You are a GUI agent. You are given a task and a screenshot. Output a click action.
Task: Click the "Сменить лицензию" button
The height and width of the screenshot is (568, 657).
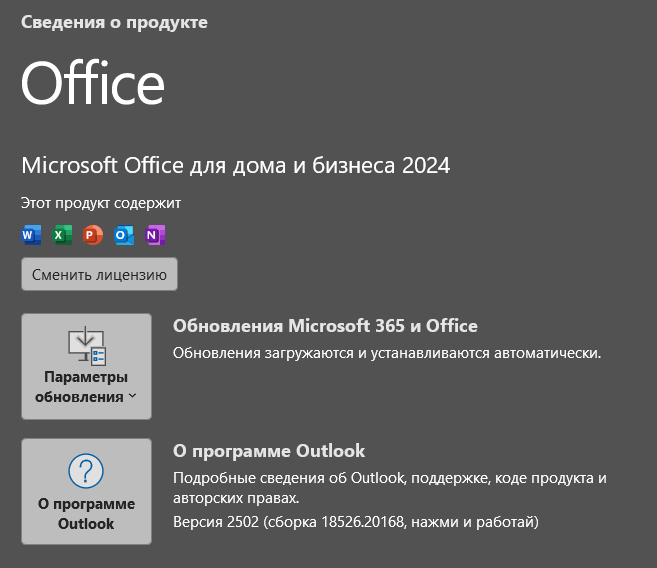coord(99,274)
